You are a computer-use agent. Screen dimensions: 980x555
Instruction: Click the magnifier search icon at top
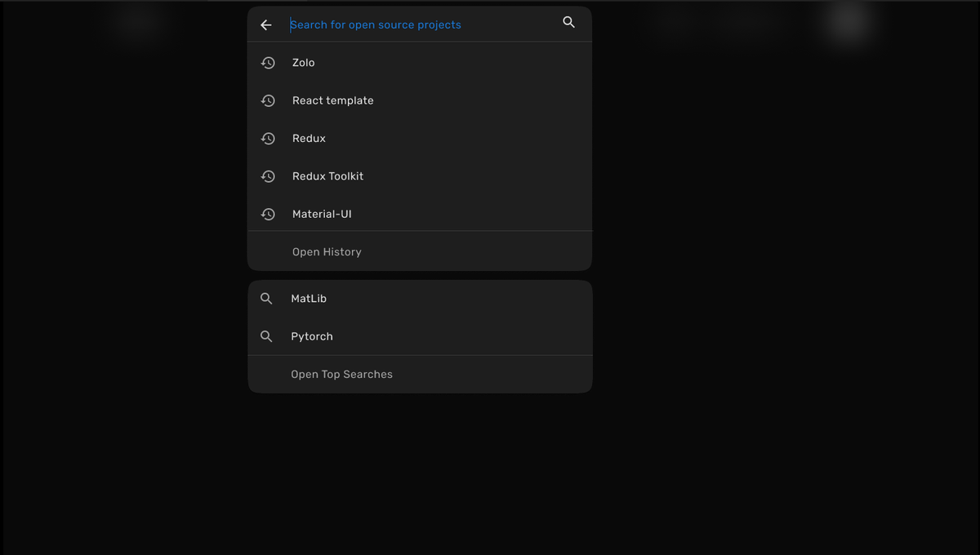tap(569, 23)
